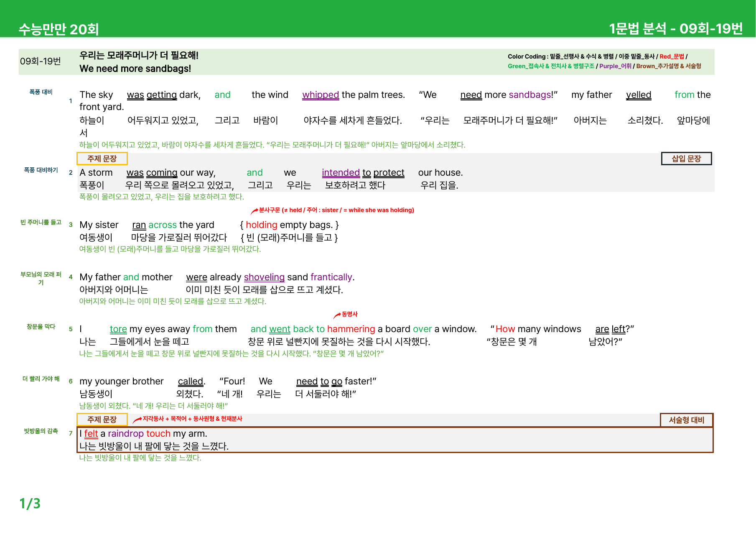Click the red arrow beside 지각동사 annotation
This screenshot has height=535, width=756.
pyautogui.click(x=137, y=420)
